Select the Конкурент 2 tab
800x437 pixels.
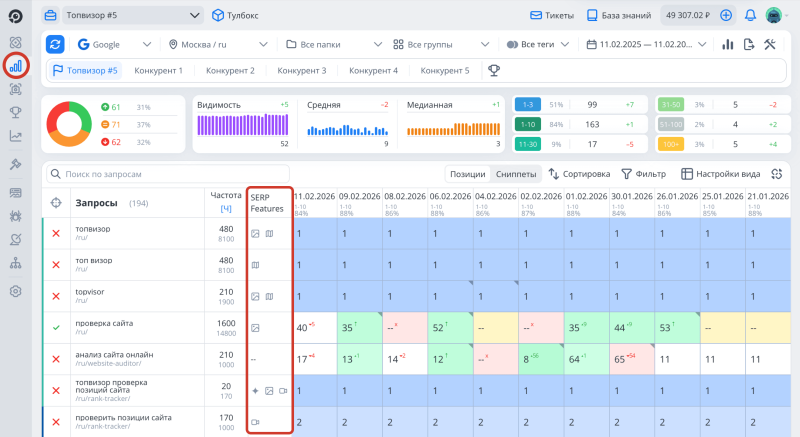tap(230, 71)
